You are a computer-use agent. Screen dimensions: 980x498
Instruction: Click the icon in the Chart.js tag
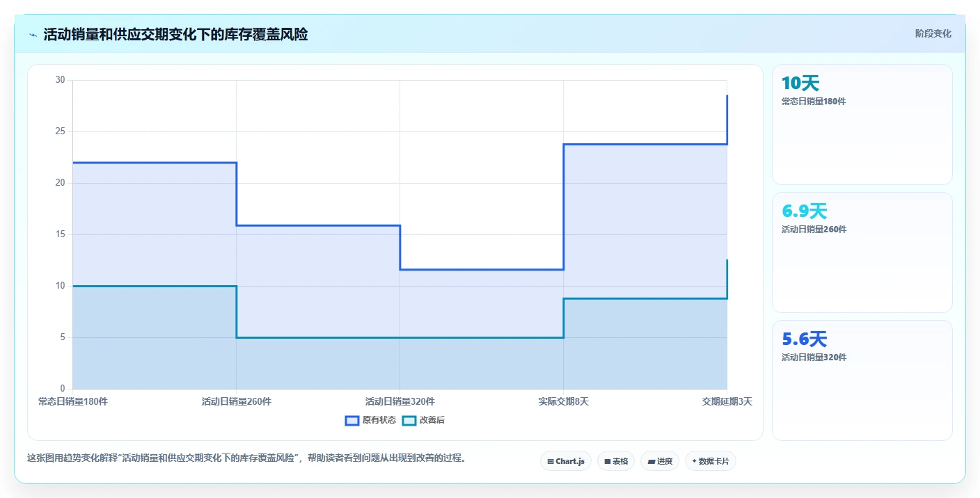pyautogui.click(x=551, y=461)
